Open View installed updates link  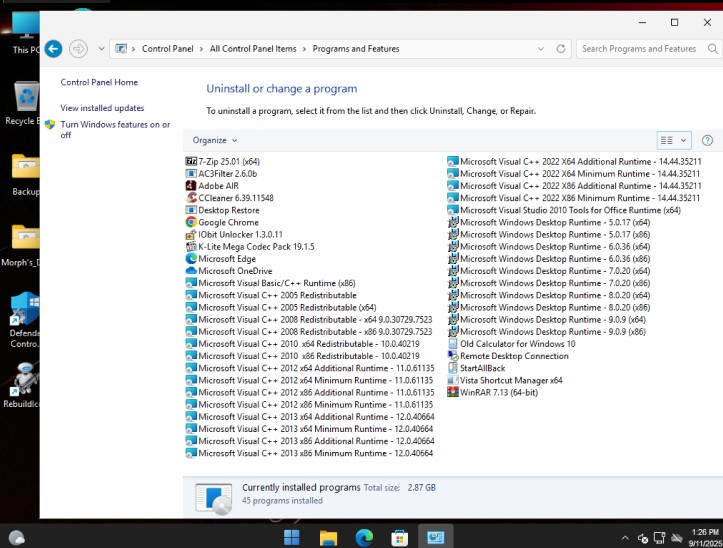(102, 108)
